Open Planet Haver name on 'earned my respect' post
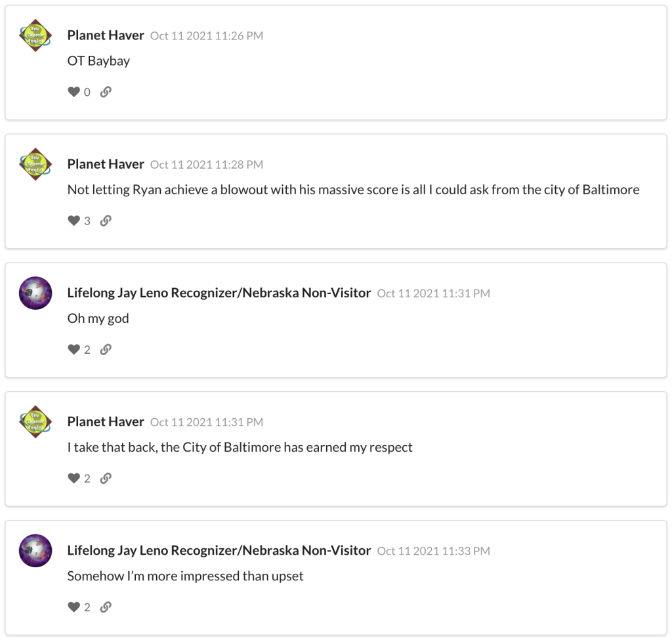 (x=106, y=421)
